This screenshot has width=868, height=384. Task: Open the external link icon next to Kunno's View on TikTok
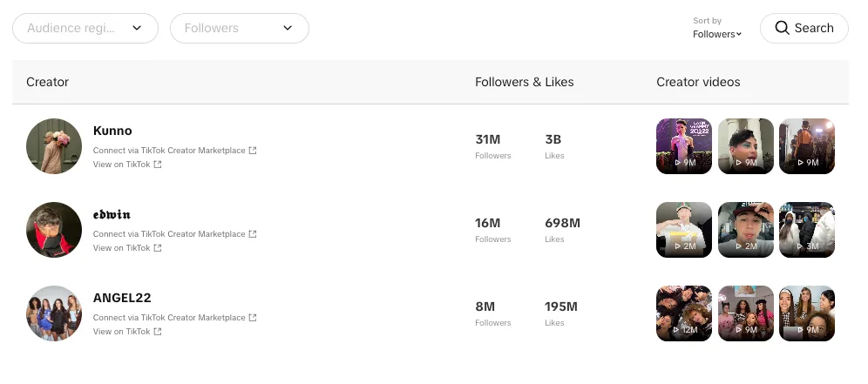point(158,165)
